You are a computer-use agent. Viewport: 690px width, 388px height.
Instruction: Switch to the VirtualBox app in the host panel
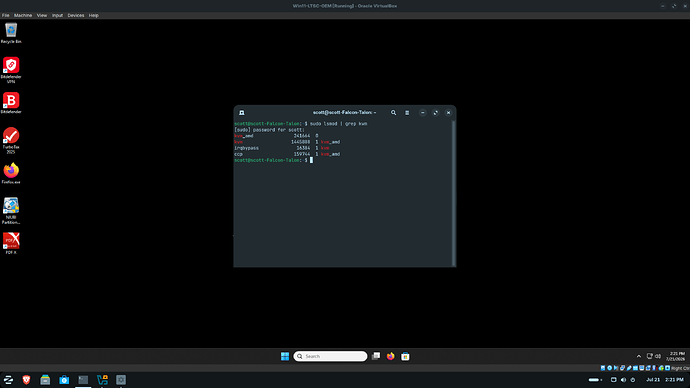[102, 380]
